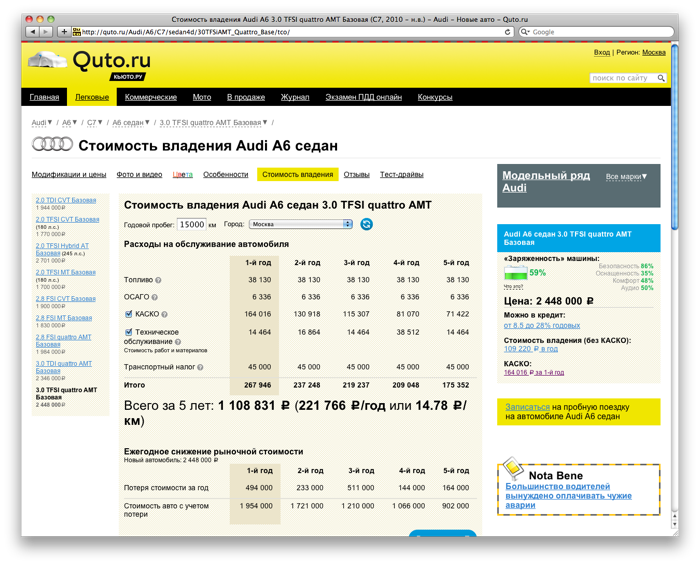Switch to the Тест-драйвы tab
The width and height of the screenshot is (700, 561).
coord(402,175)
